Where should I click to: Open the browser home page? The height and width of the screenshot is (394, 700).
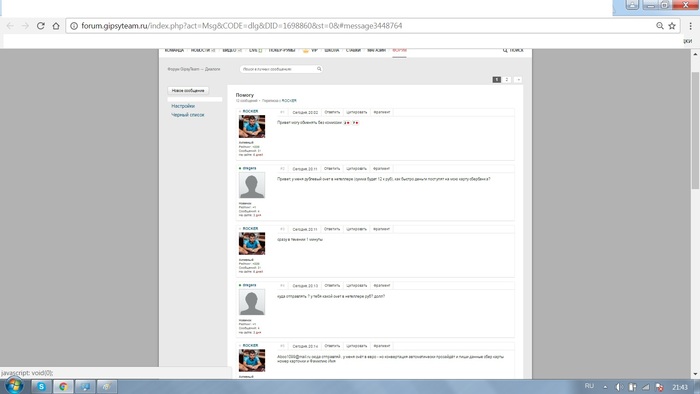point(56,26)
